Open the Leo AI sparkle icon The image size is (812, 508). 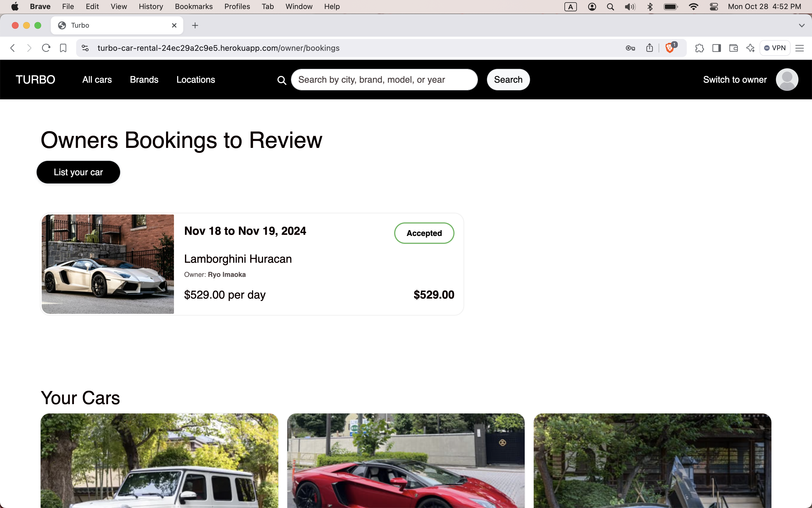coord(750,48)
